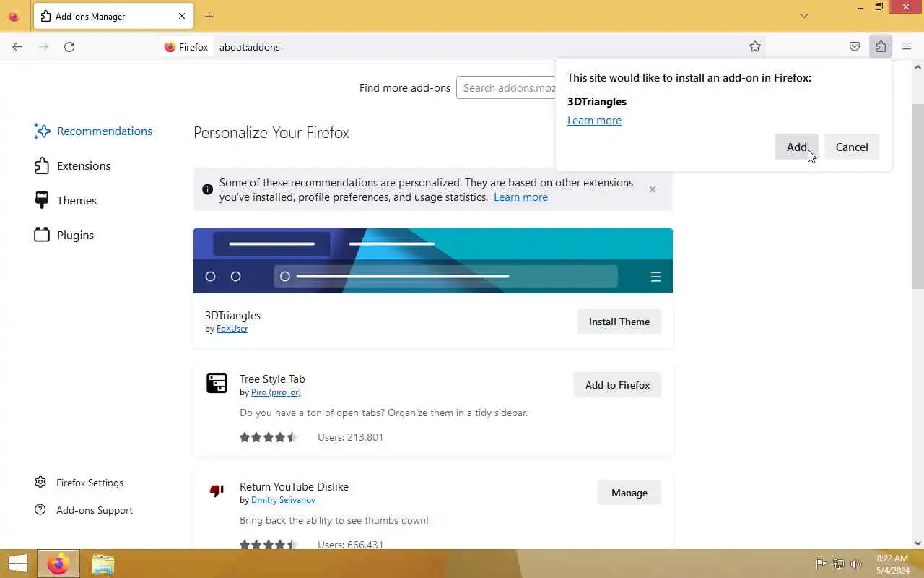Viewport: 924px width, 578px height.
Task: Add Tree Style Tab to Firefox
Action: [x=617, y=385]
